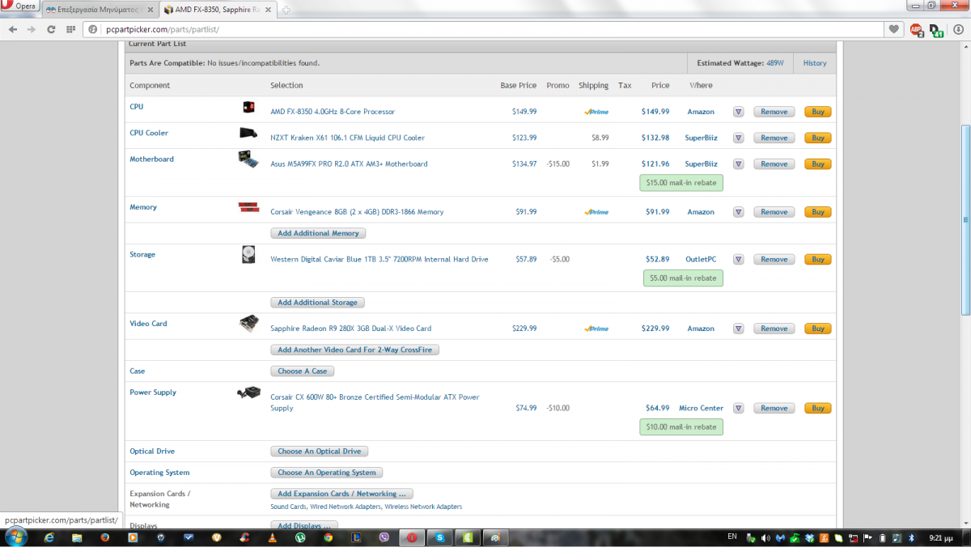Open the Opera menu button
Viewport: 971px width, 560px height.
19,6
